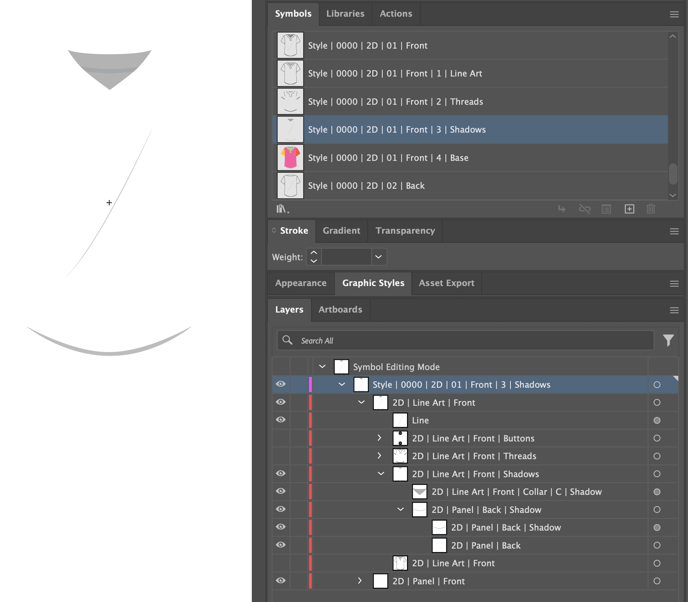
Task: Click the Delete Symbol trash icon
Action: coord(651,209)
